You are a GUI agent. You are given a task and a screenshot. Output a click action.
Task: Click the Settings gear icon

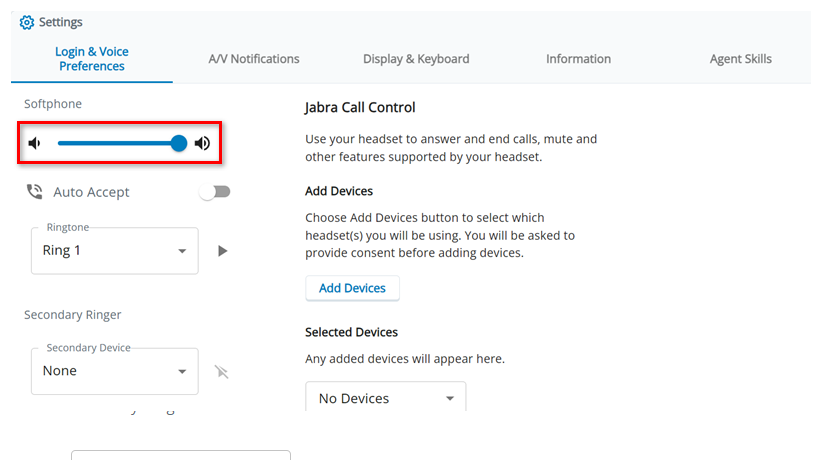26,22
